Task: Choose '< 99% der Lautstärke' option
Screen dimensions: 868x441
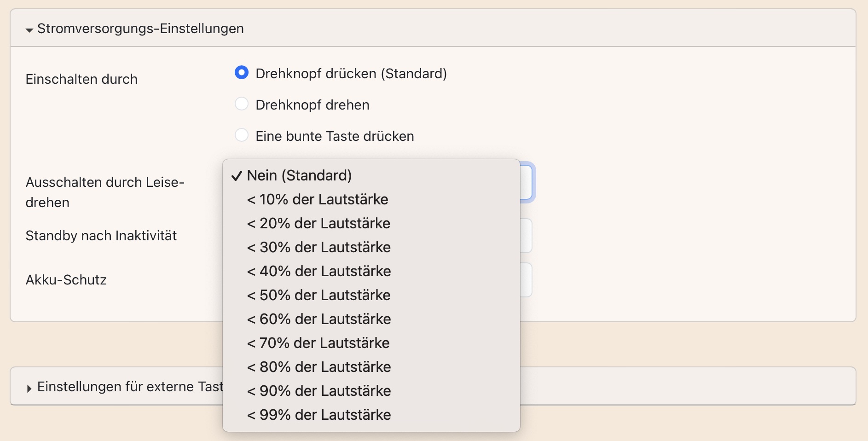Action: point(318,415)
